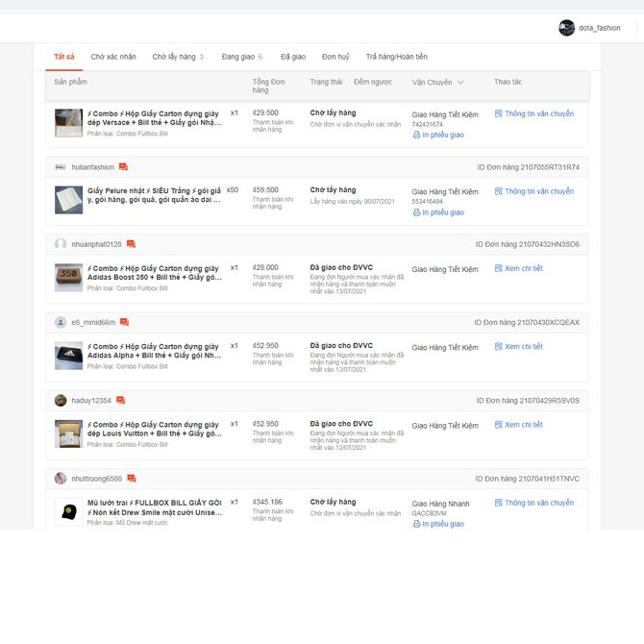Click dota_fashion shop avatar
The height and width of the screenshot is (644, 644).
coord(567,28)
